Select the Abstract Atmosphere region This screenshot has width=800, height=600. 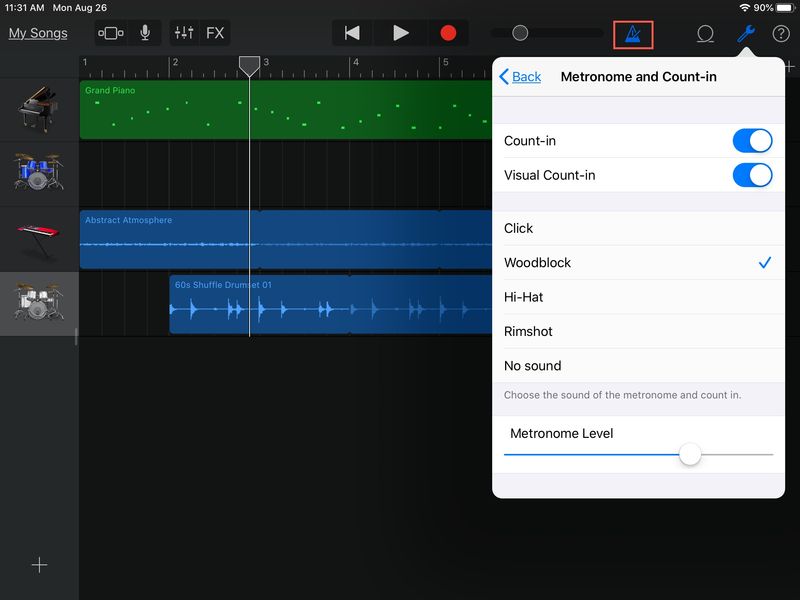286,239
